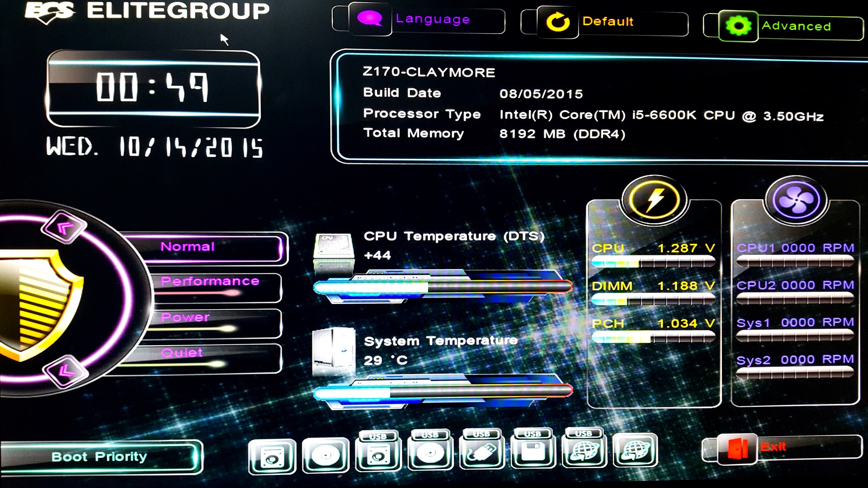Select the hard disk boot device icon
Image resolution: width=868 pixels, height=488 pixels.
tap(272, 456)
